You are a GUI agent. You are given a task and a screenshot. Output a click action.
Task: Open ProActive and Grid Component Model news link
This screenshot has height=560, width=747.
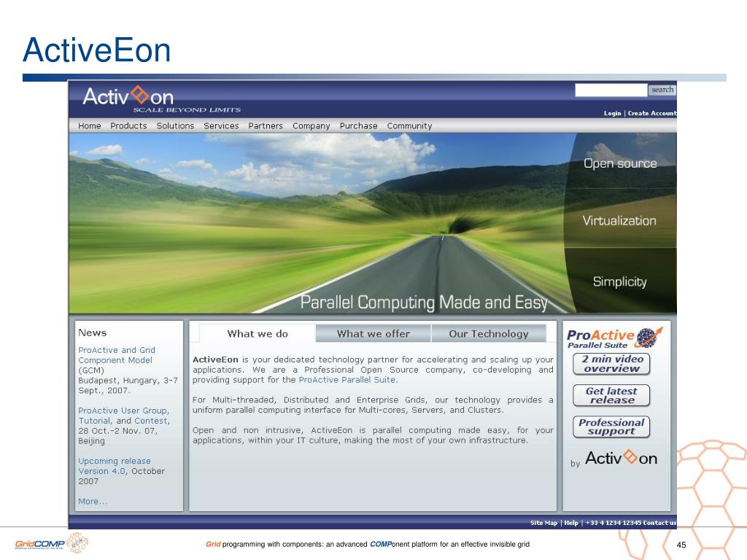[x=117, y=355]
